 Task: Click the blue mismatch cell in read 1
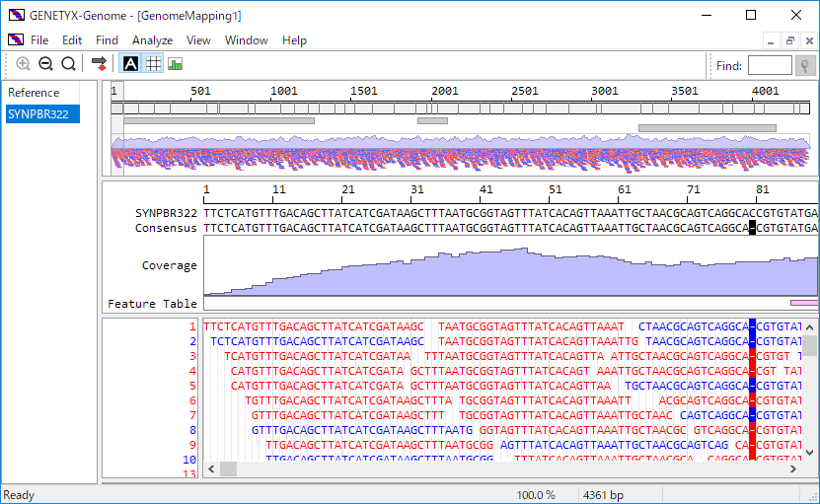coord(752,326)
